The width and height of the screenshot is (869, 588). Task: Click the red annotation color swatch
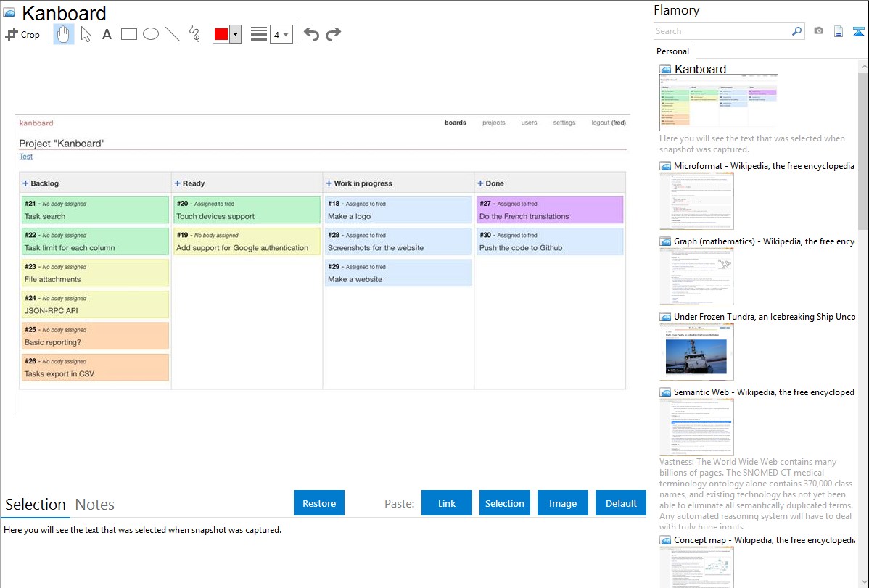(x=221, y=34)
